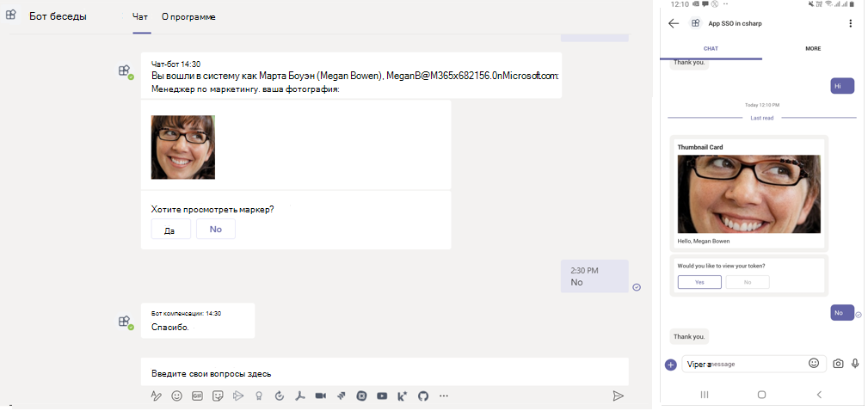
Task: Tap the Hello, Megan Bowen text
Action: [x=704, y=241]
